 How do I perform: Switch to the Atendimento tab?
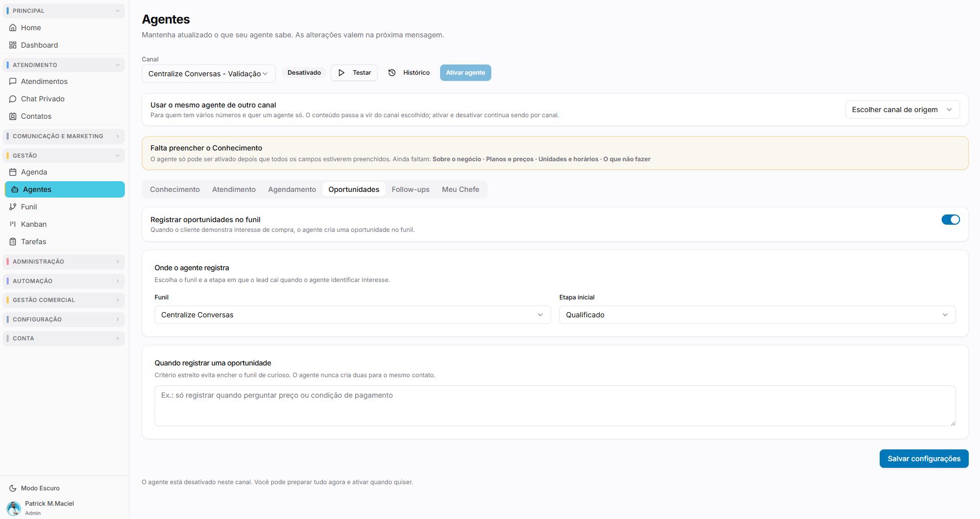pos(234,189)
